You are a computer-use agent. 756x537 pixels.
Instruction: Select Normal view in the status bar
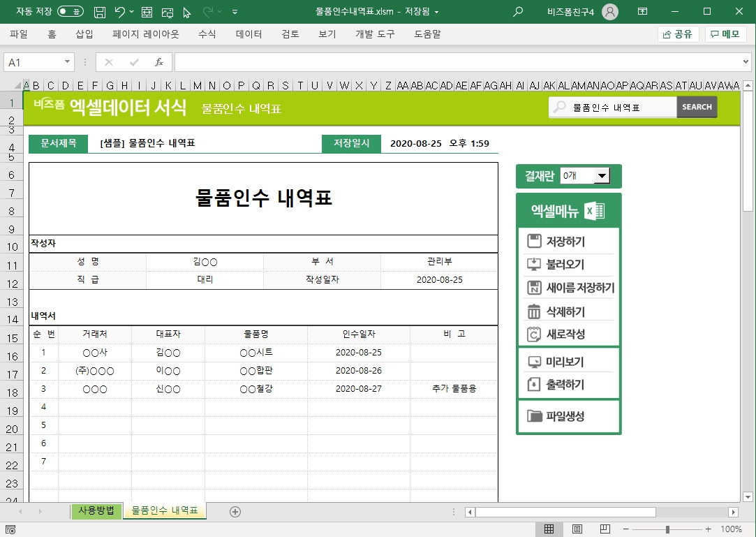pos(549,529)
